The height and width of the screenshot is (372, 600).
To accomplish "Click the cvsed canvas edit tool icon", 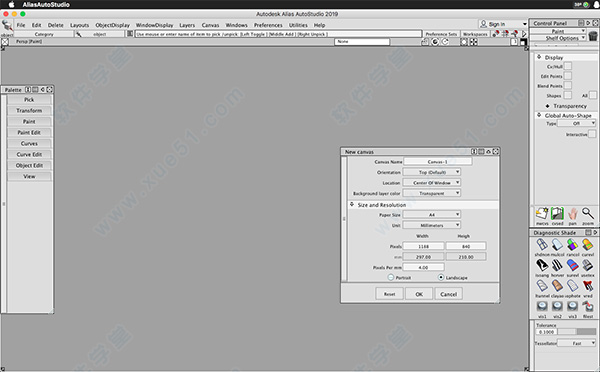I will pyautogui.click(x=557, y=214).
